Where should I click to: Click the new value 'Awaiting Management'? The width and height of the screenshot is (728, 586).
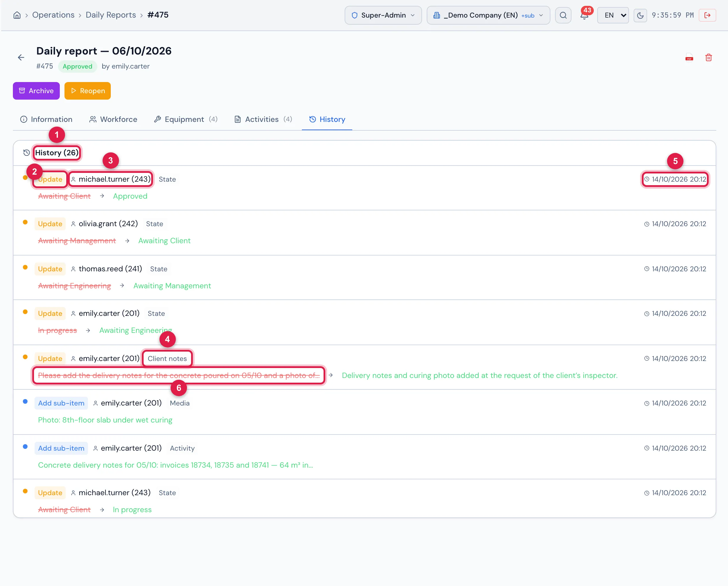[172, 286]
